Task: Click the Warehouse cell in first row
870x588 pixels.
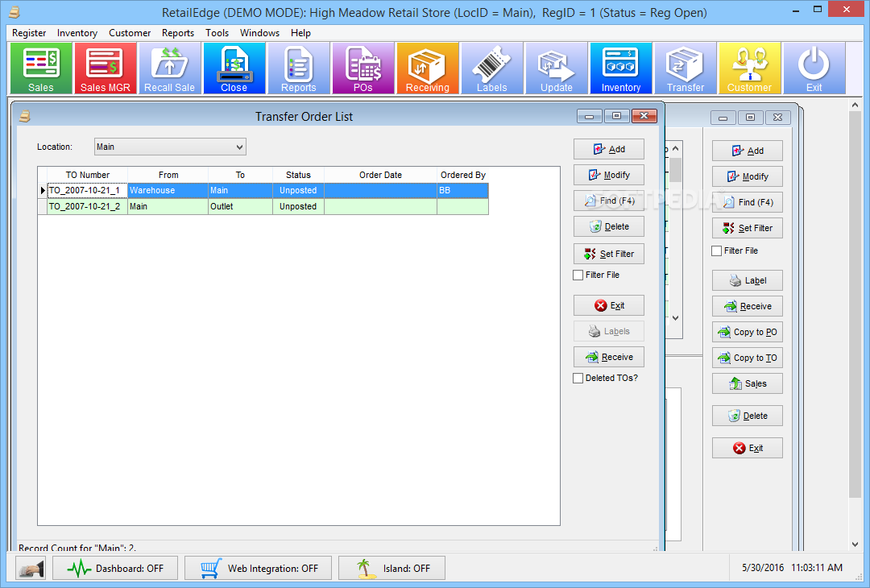Action: (168, 190)
